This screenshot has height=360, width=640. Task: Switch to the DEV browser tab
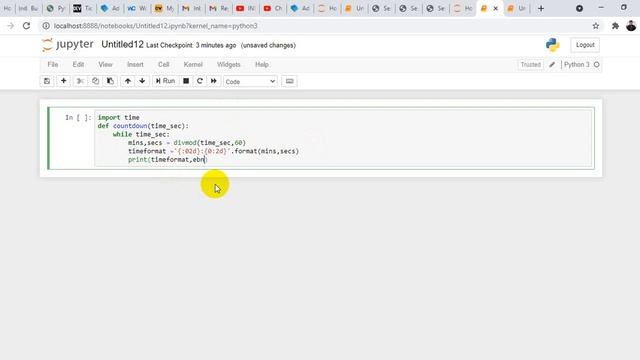click(x=82, y=8)
